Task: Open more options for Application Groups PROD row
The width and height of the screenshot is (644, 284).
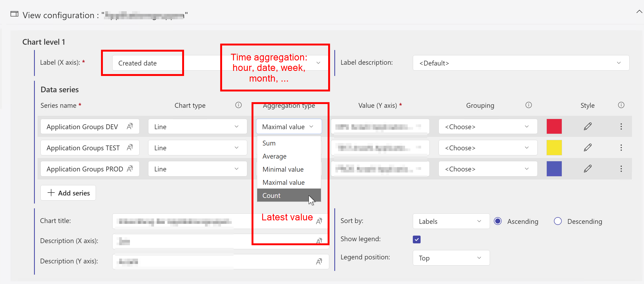Action: (621, 169)
